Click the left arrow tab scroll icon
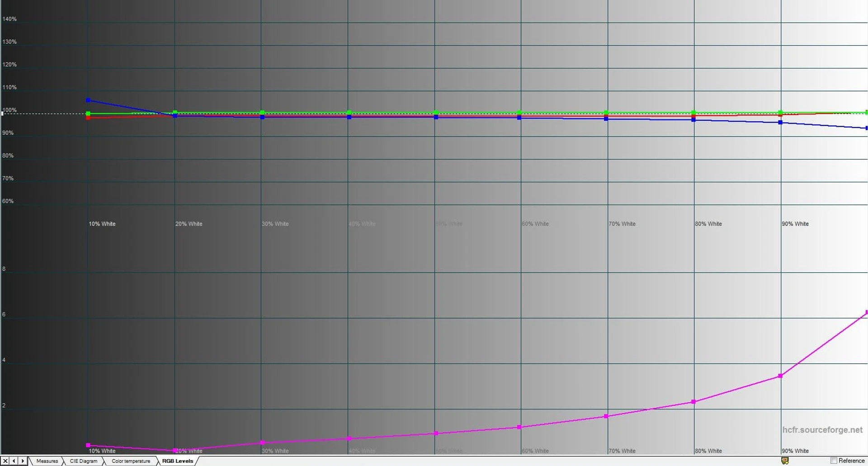The height and width of the screenshot is (466, 868). pyautogui.click(x=14, y=461)
